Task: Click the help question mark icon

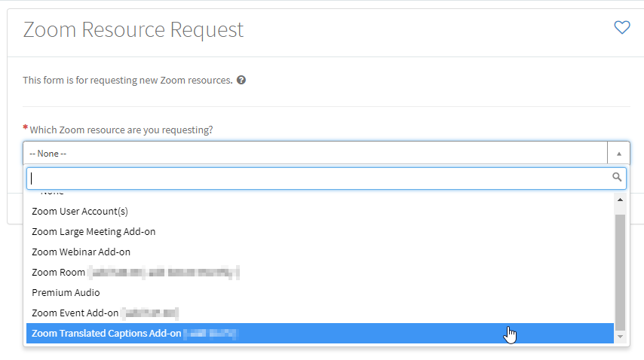Action: [x=241, y=80]
